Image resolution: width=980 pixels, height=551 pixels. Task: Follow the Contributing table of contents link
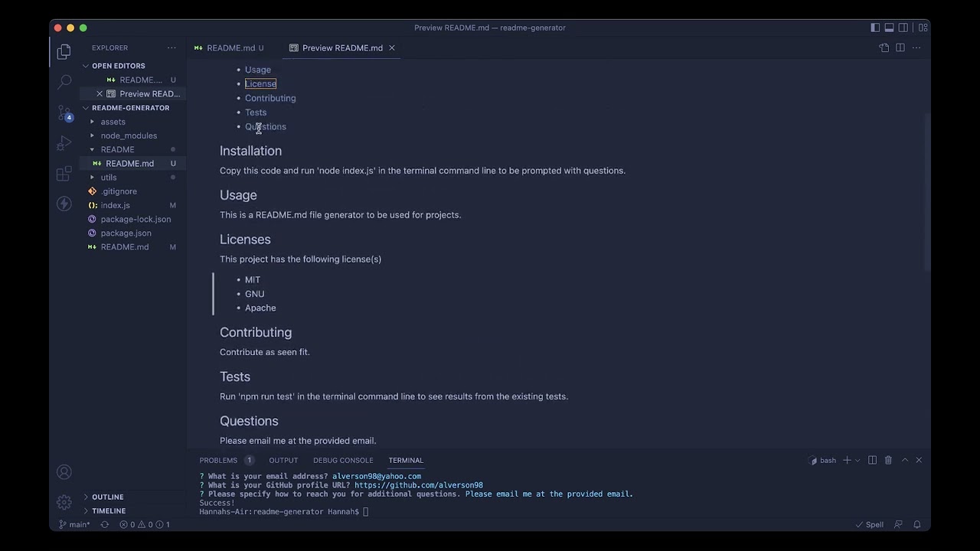pyautogui.click(x=270, y=98)
